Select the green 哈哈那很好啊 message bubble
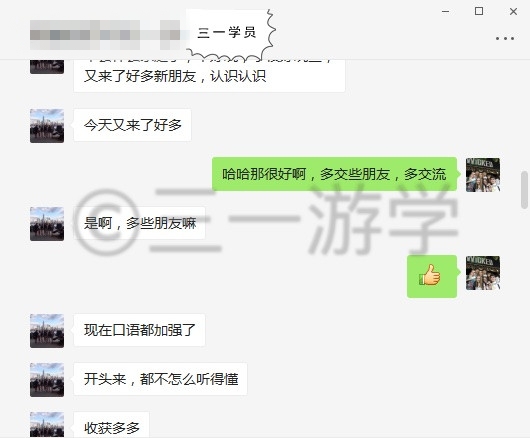 [x=334, y=174]
